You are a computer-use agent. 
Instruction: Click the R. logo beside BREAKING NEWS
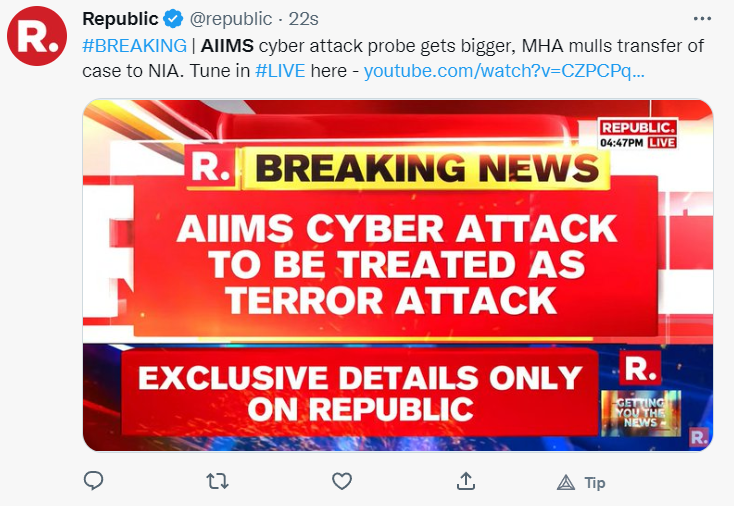(x=208, y=165)
